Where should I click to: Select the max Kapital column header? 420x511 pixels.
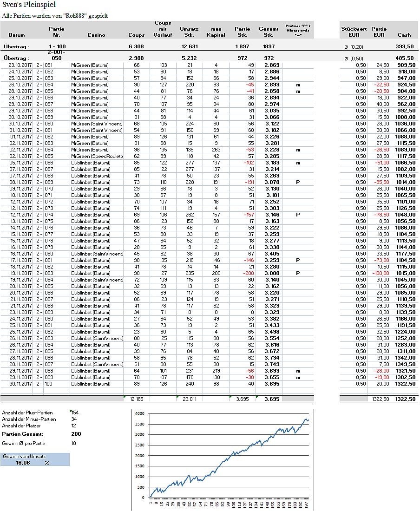point(216,32)
